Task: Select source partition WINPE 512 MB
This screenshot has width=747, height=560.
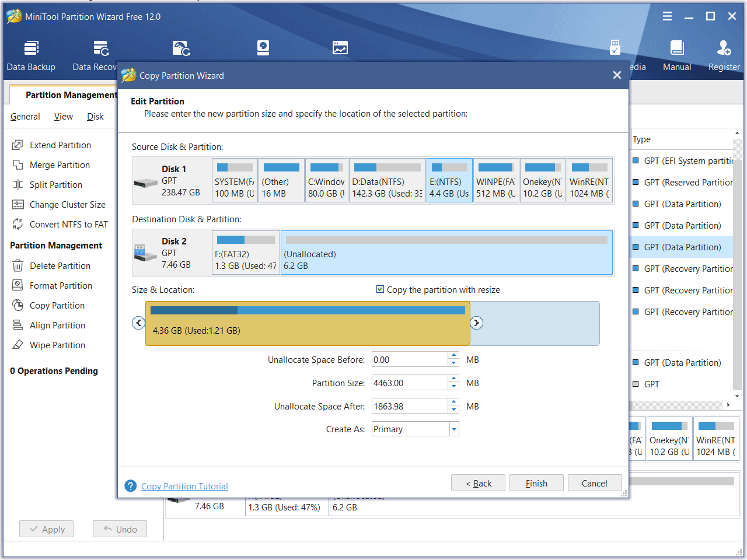Action: click(496, 180)
